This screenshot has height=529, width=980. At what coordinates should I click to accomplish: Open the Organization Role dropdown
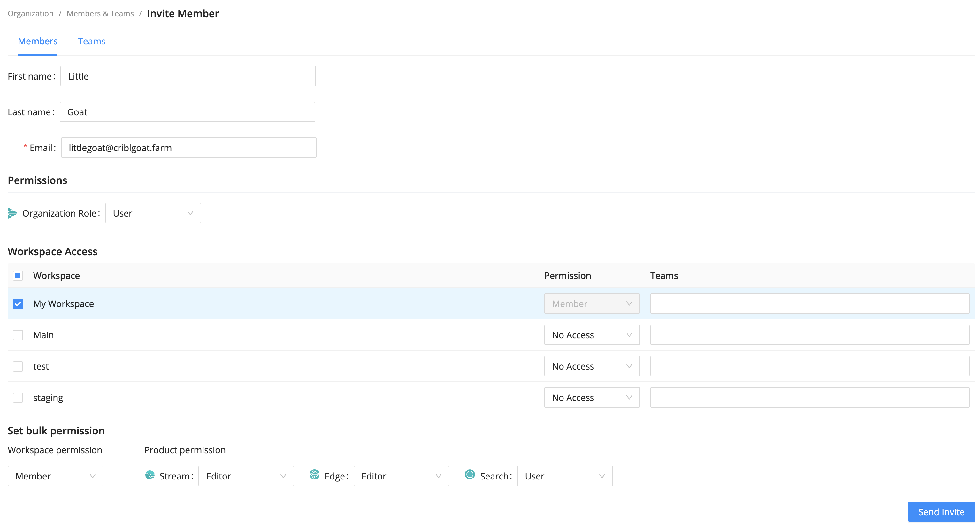pyautogui.click(x=153, y=213)
